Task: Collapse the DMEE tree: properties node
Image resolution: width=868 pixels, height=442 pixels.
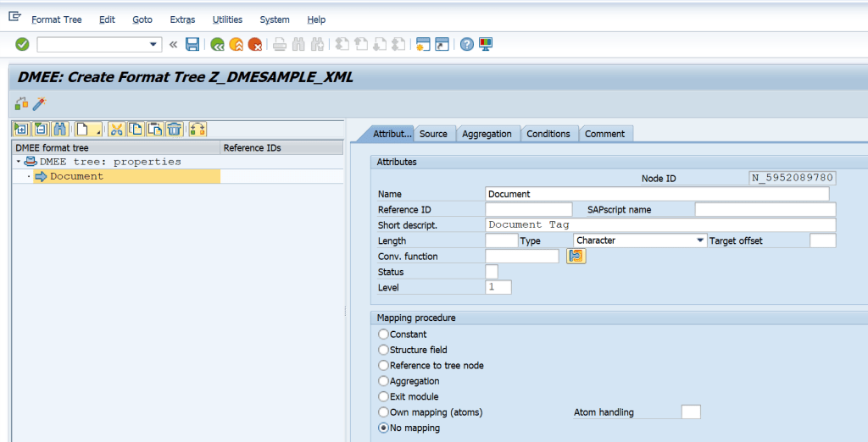Action: (19, 162)
